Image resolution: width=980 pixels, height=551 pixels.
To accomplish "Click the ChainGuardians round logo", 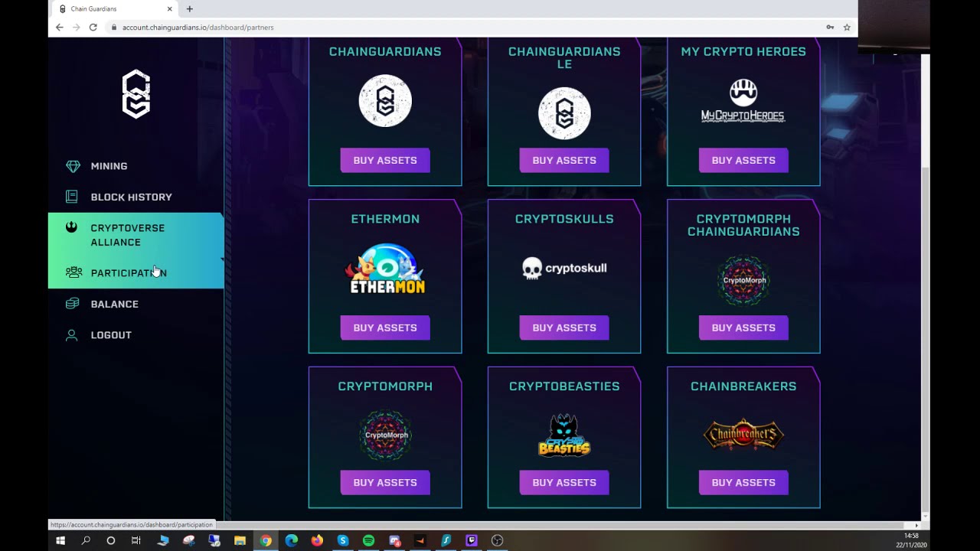I will (x=385, y=101).
